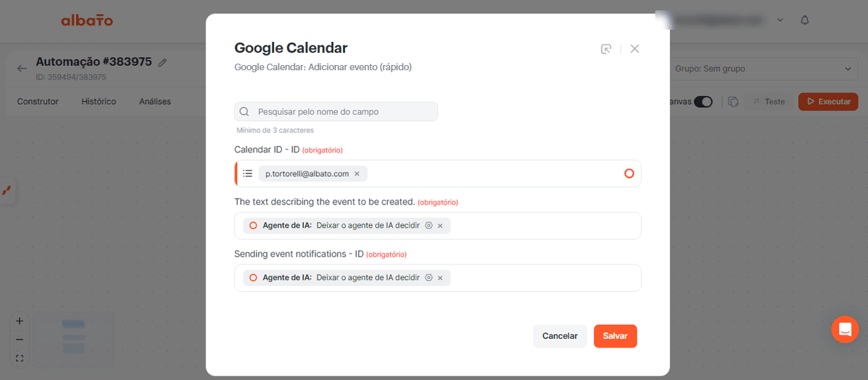Click the search magnifier icon

[x=244, y=112]
